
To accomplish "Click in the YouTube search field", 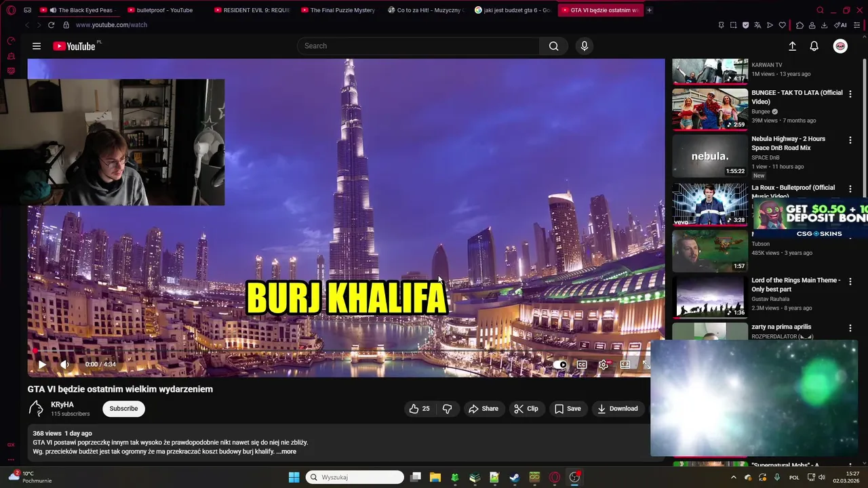I will [x=418, y=46].
